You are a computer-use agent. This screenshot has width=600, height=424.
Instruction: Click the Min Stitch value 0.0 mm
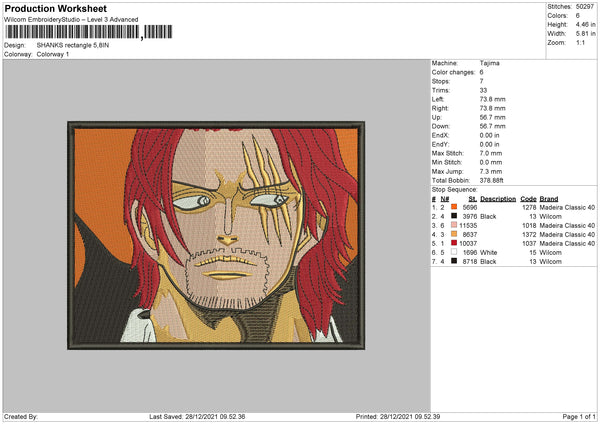tap(491, 162)
